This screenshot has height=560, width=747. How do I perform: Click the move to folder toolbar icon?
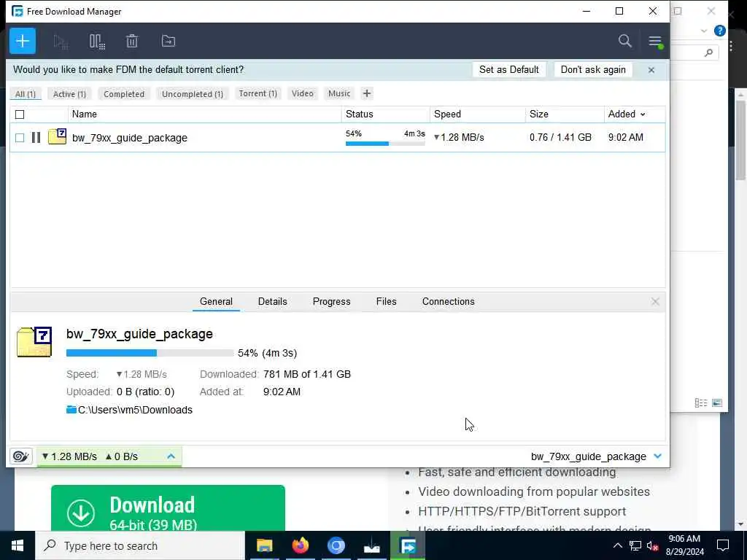point(169,41)
